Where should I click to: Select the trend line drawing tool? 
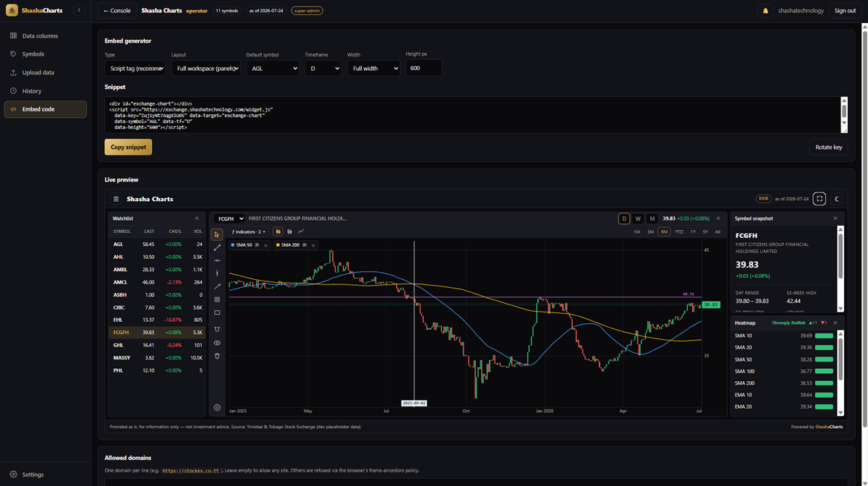[x=217, y=247]
